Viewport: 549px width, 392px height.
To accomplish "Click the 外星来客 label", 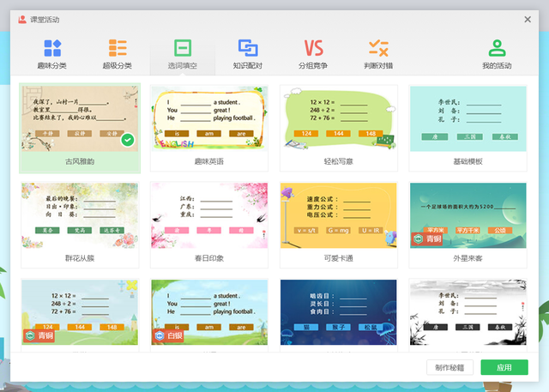I will 468,258.
